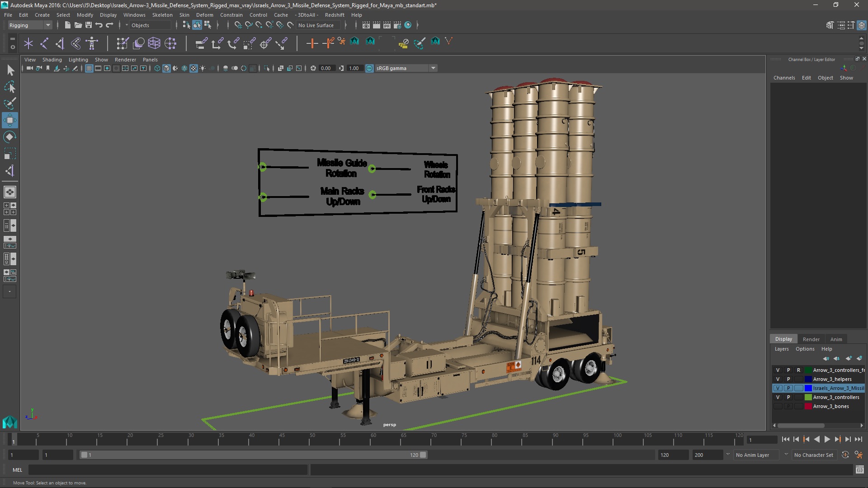Toggle visibility of Arrow_3_controllers layer

[x=778, y=397]
